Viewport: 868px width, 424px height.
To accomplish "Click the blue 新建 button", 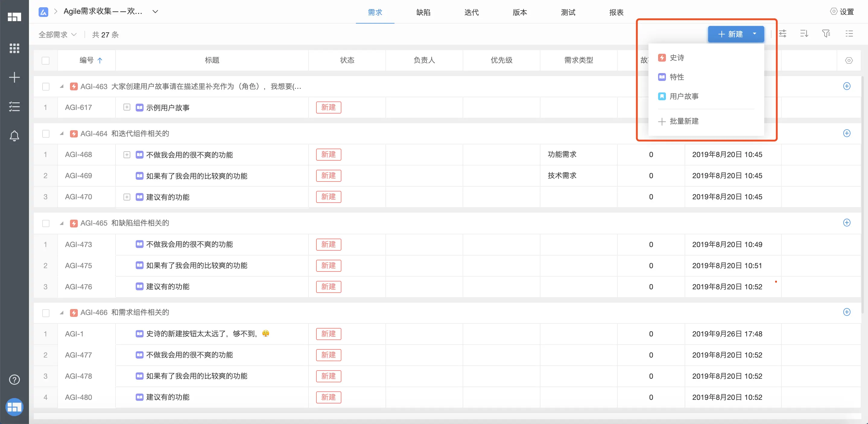I will (x=730, y=34).
